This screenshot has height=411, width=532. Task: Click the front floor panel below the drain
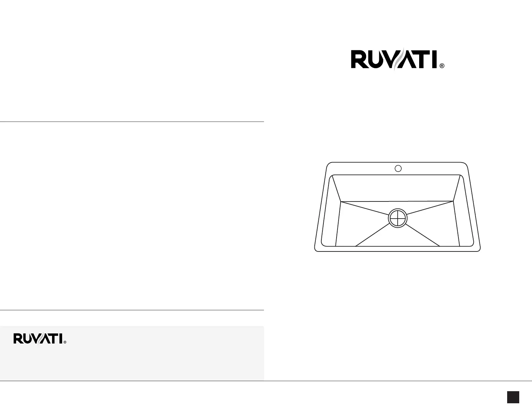(x=398, y=238)
